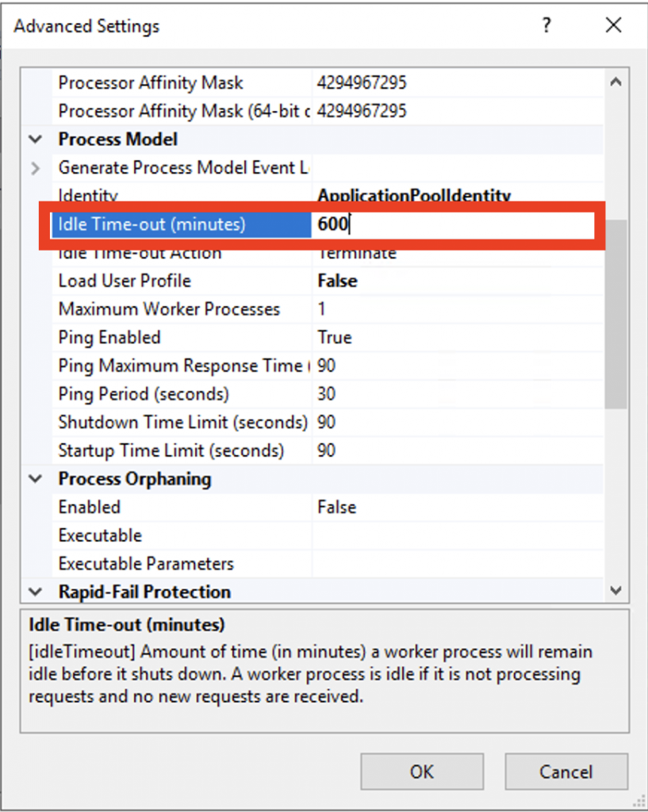Confirm changes with the OK button
The image size is (648, 812).
422,772
